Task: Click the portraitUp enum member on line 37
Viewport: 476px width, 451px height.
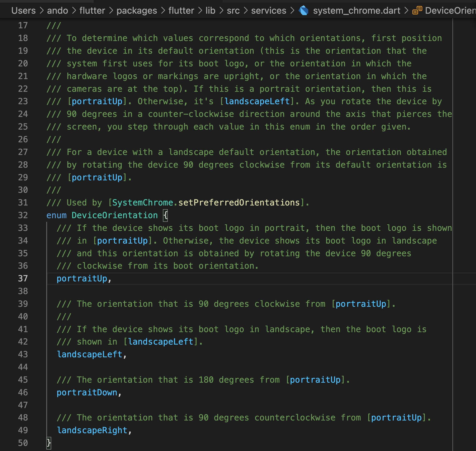Action: point(82,278)
